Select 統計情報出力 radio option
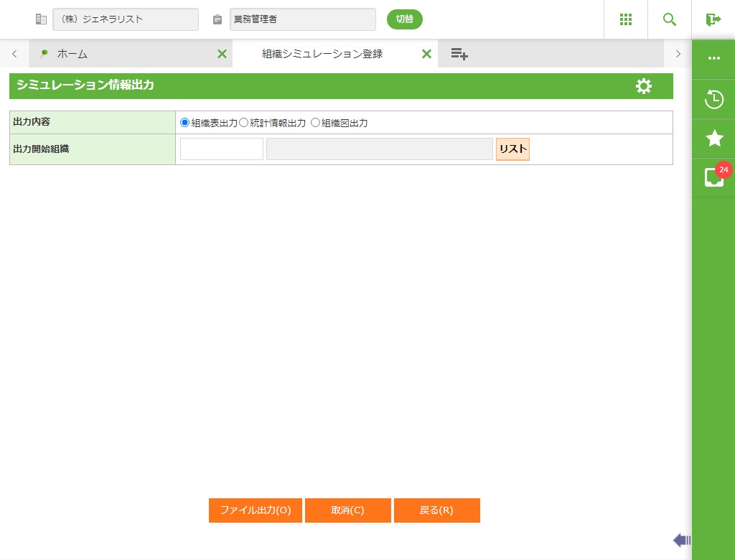Image resolution: width=735 pixels, height=560 pixels. [243, 123]
